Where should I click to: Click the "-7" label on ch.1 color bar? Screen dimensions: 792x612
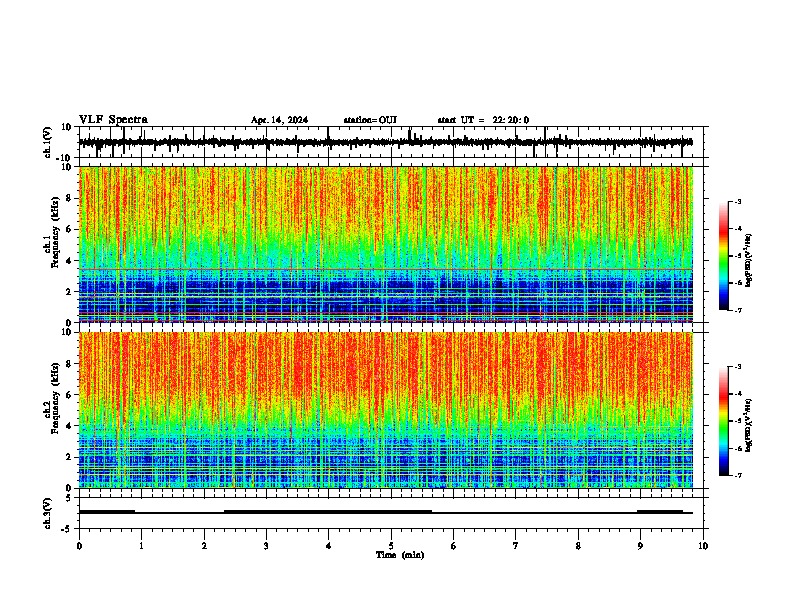[x=738, y=310]
